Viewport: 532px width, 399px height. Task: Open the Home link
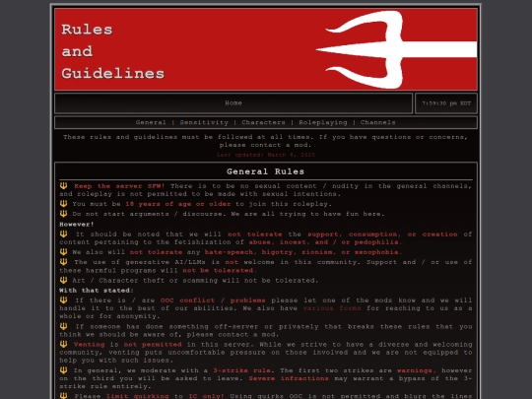pos(233,103)
